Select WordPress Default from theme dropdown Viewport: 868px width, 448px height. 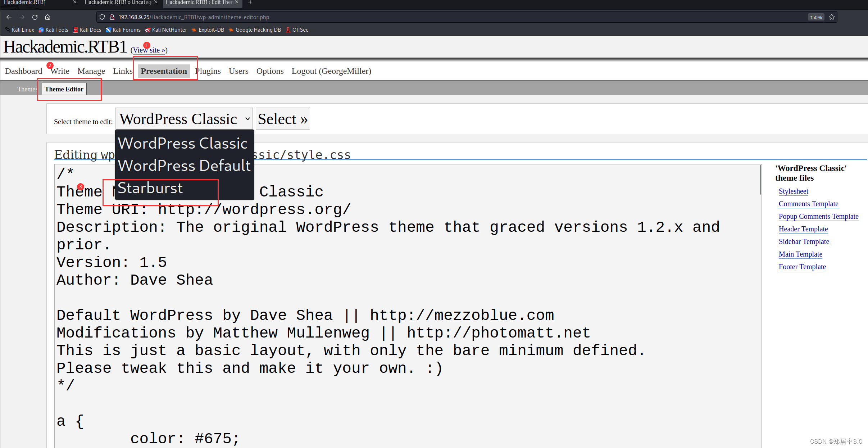[184, 166]
